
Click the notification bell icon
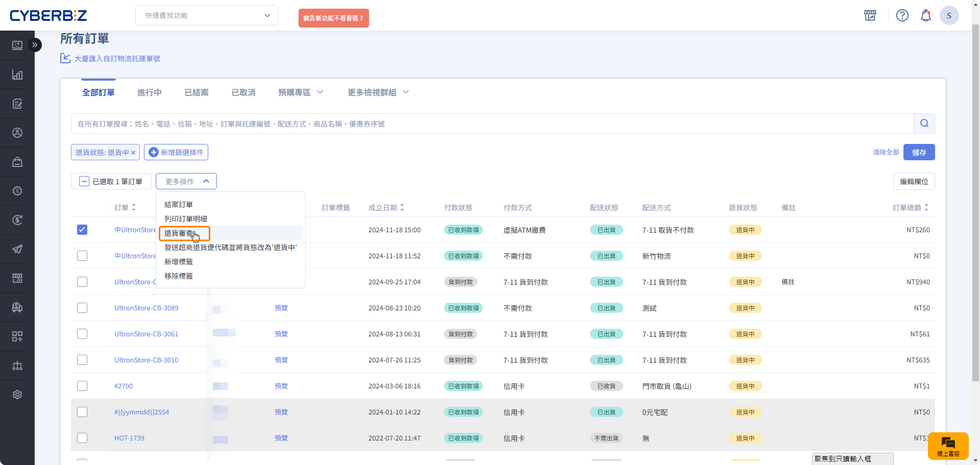[925, 16]
